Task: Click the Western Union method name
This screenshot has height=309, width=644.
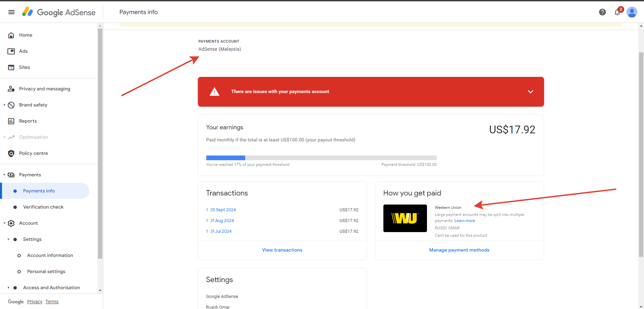Action: tap(448, 208)
